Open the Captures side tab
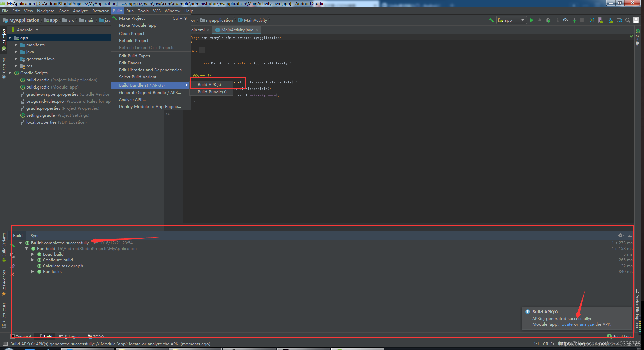Image resolution: width=644 pixels, height=350 pixels. [x=4, y=68]
